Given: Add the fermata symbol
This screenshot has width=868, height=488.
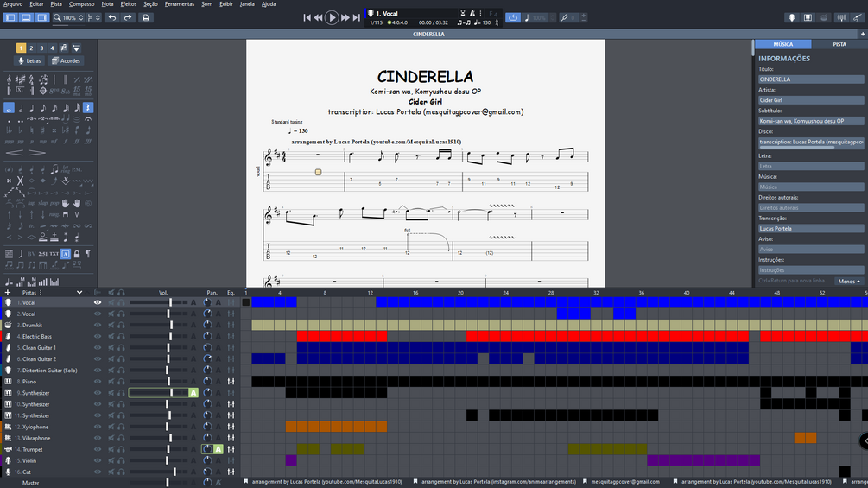Looking at the screenshot, I should tap(88, 119).
